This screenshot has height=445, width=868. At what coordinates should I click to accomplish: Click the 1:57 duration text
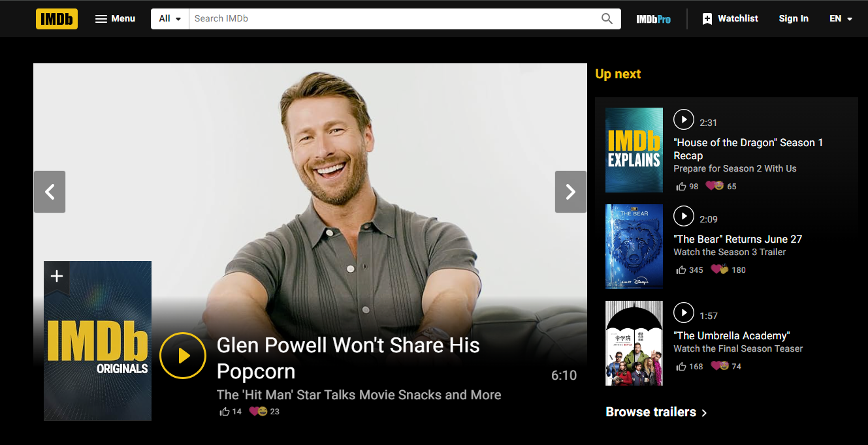[709, 316]
